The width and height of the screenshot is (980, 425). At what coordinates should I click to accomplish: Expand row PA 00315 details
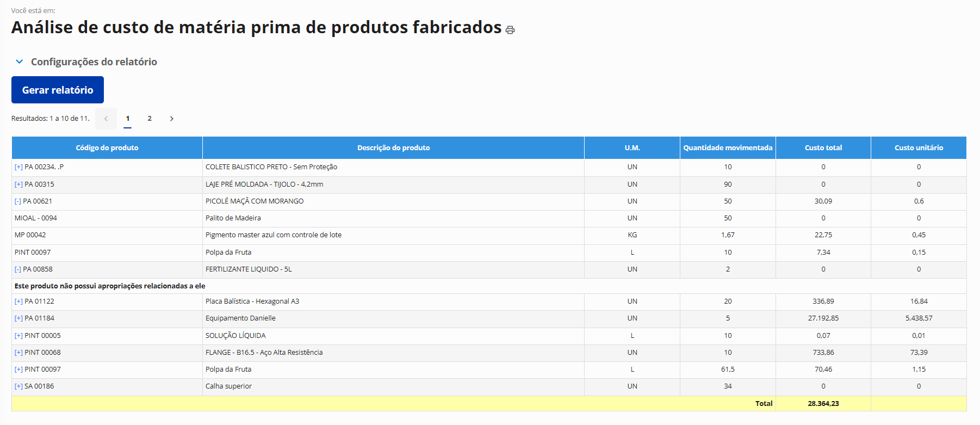click(18, 184)
